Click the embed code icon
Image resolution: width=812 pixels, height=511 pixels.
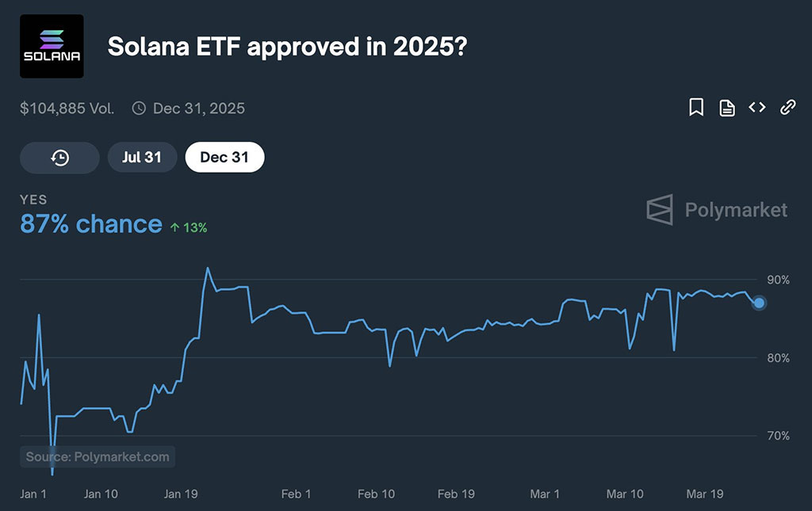[757, 108]
